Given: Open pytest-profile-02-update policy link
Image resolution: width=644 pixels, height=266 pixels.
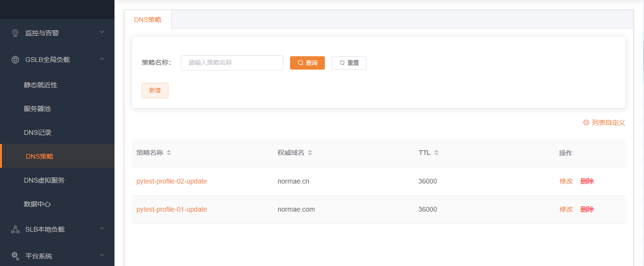Looking at the screenshot, I should [172, 181].
